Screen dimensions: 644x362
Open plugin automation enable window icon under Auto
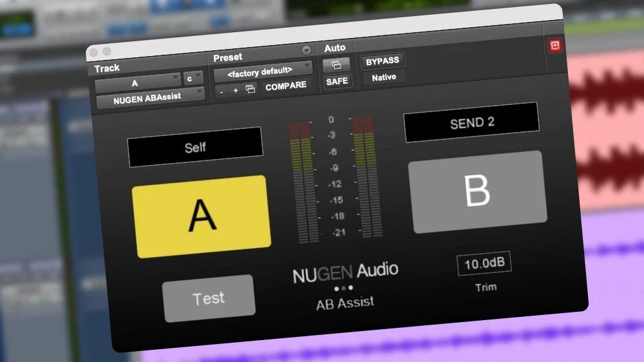pos(336,65)
